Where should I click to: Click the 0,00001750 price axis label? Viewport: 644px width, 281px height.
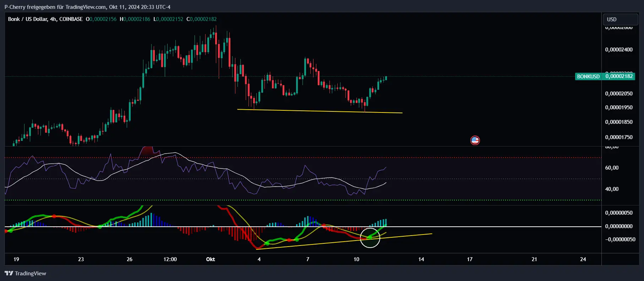tap(619, 137)
